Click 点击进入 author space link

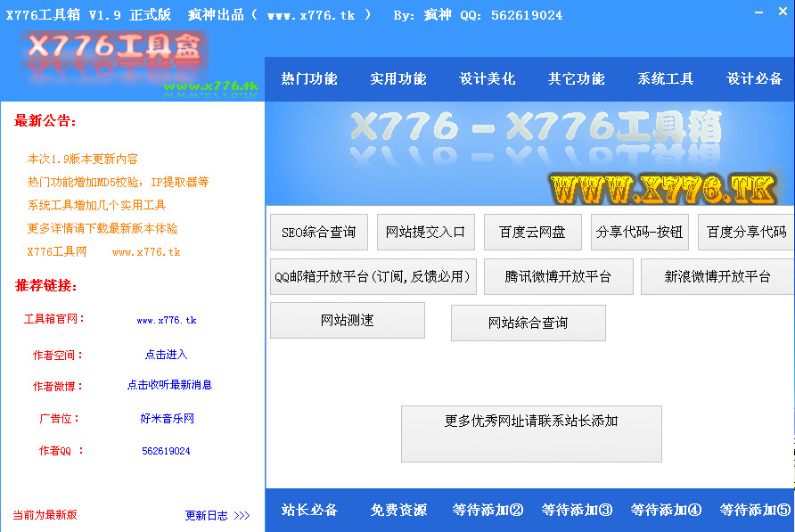[x=167, y=355]
